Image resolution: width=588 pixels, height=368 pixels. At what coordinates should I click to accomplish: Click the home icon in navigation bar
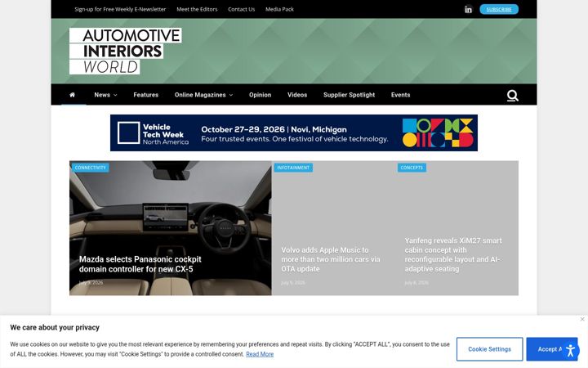click(x=73, y=95)
